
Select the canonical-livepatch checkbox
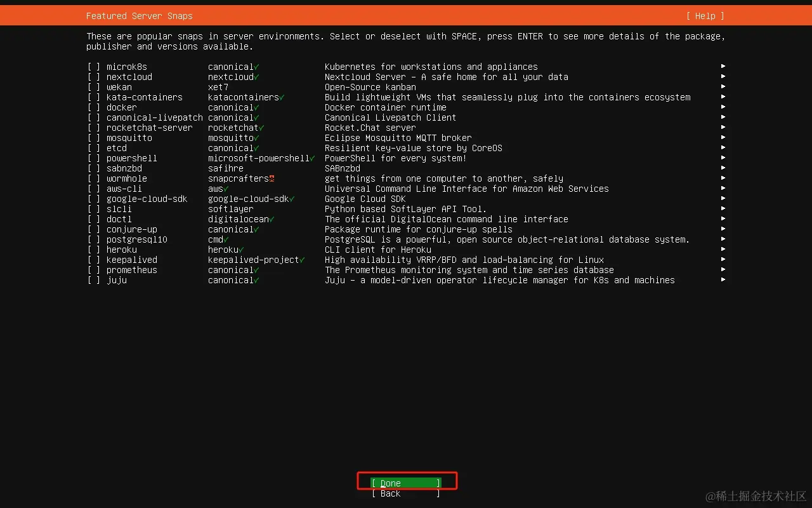[x=94, y=117]
